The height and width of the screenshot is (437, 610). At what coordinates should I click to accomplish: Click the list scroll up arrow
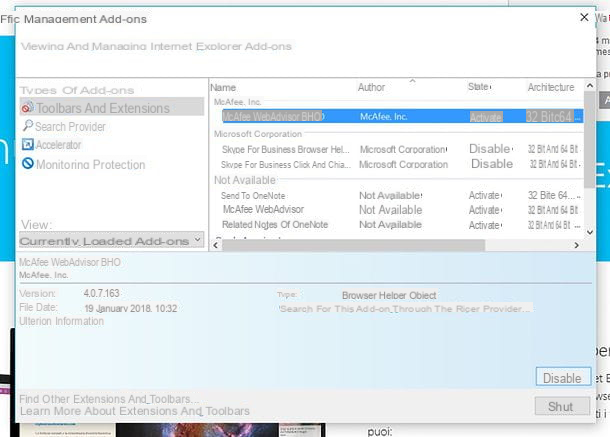pyautogui.click(x=590, y=85)
